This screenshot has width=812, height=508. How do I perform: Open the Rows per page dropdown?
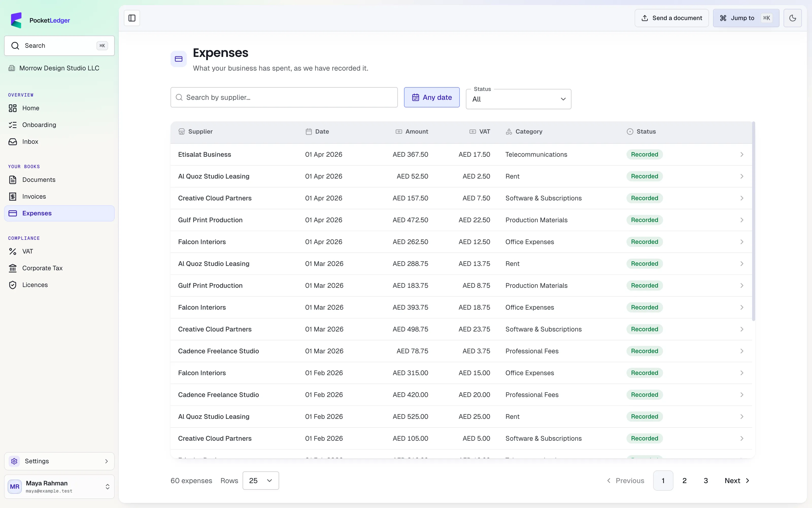click(x=261, y=481)
